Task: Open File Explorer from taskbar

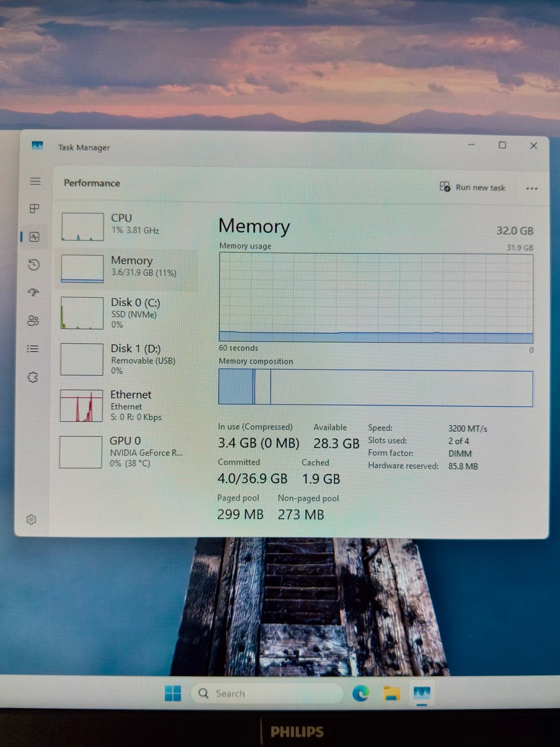Action: (391, 694)
